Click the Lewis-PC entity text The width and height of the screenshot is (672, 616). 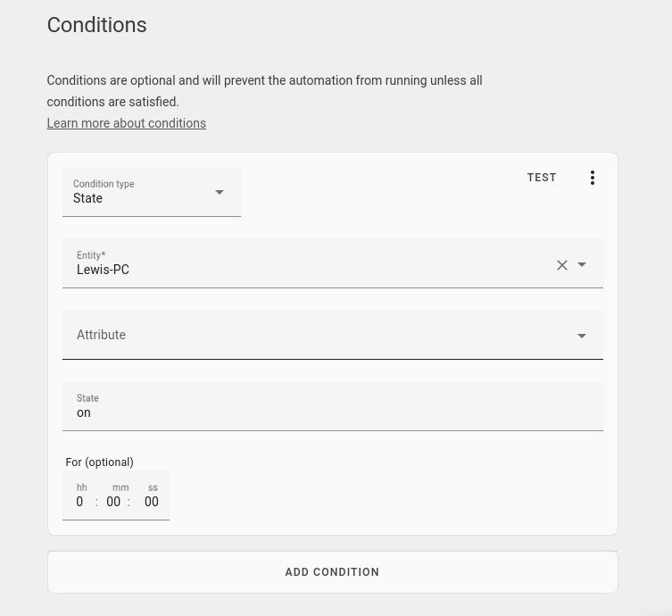[x=103, y=270]
